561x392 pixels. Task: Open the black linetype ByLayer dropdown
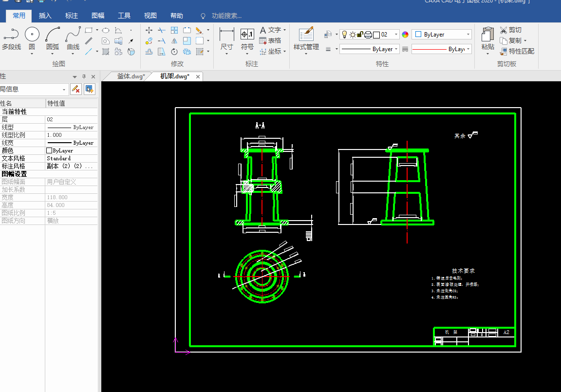pos(396,49)
